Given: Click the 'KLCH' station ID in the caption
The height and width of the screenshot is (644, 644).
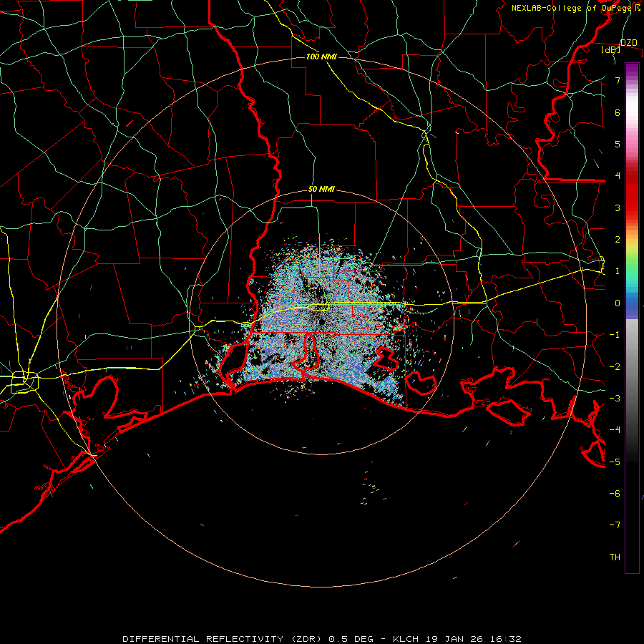Looking at the screenshot, I should pos(406,639).
